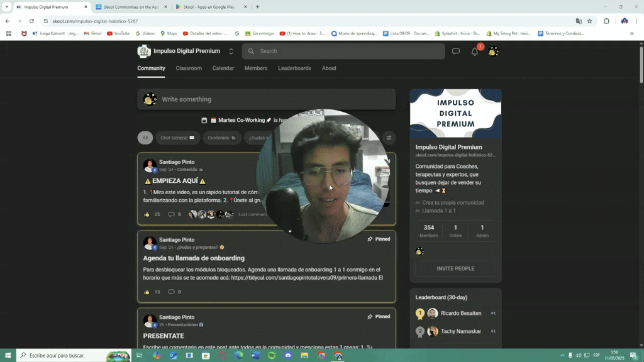Click the calendar icon beside Martes Co-Working

click(x=204, y=120)
